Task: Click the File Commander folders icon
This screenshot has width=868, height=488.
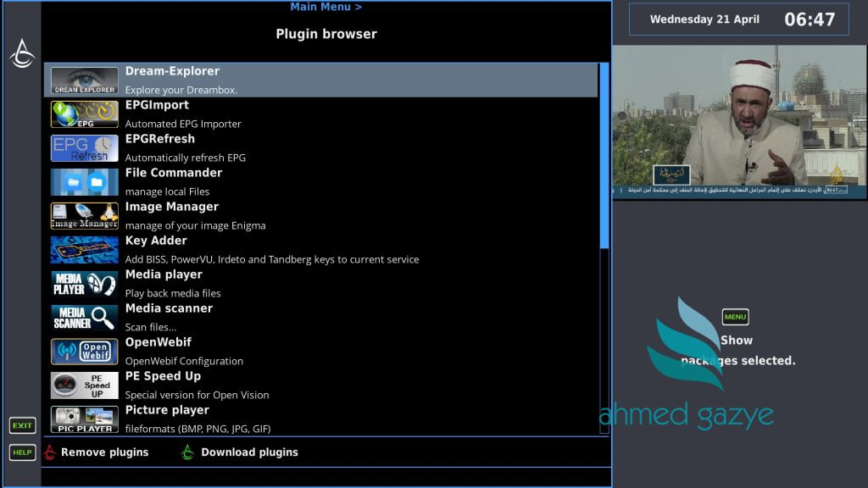Action: coord(84,182)
